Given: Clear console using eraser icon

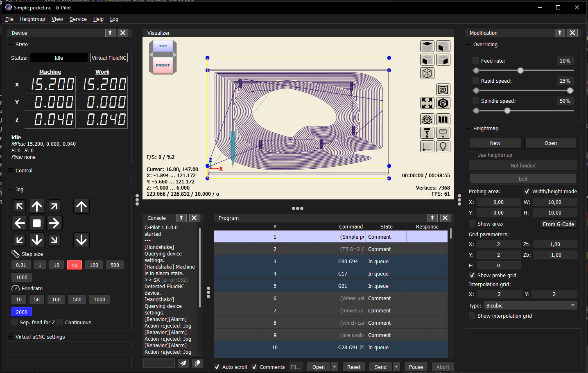Looking at the screenshot, I should click(197, 363).
